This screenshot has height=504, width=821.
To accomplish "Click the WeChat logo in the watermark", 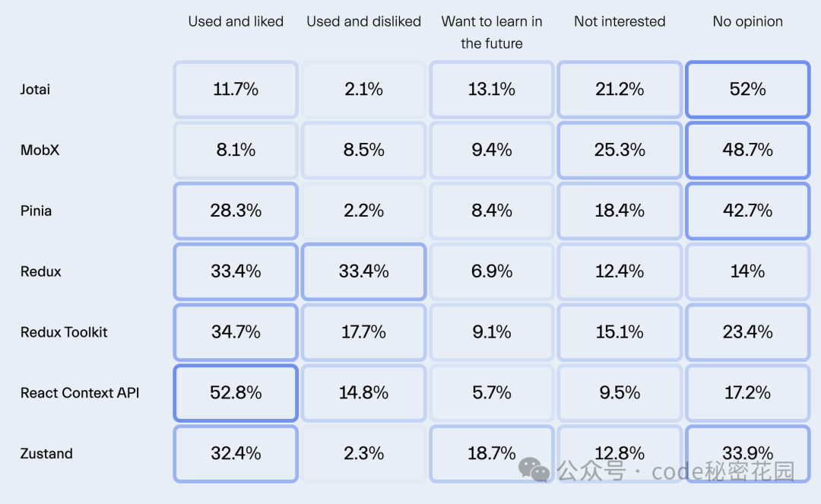I will click(534, 471).
